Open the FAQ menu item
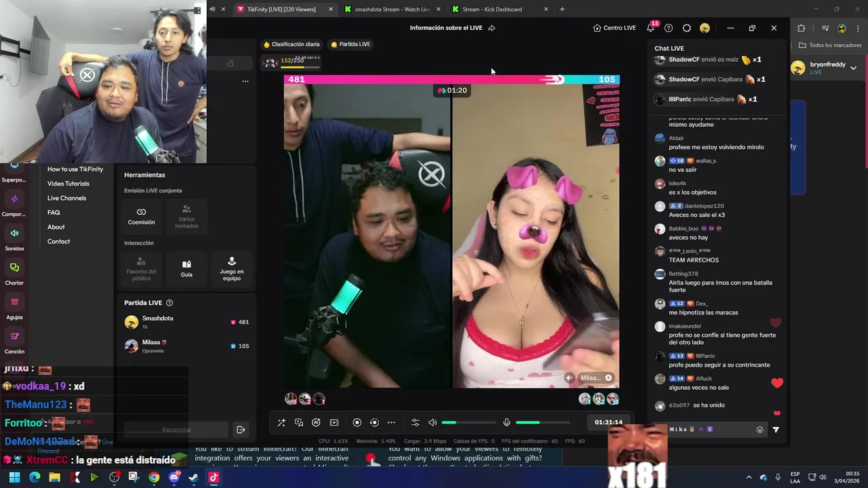 pyautogui.click(x=54, y=213)
